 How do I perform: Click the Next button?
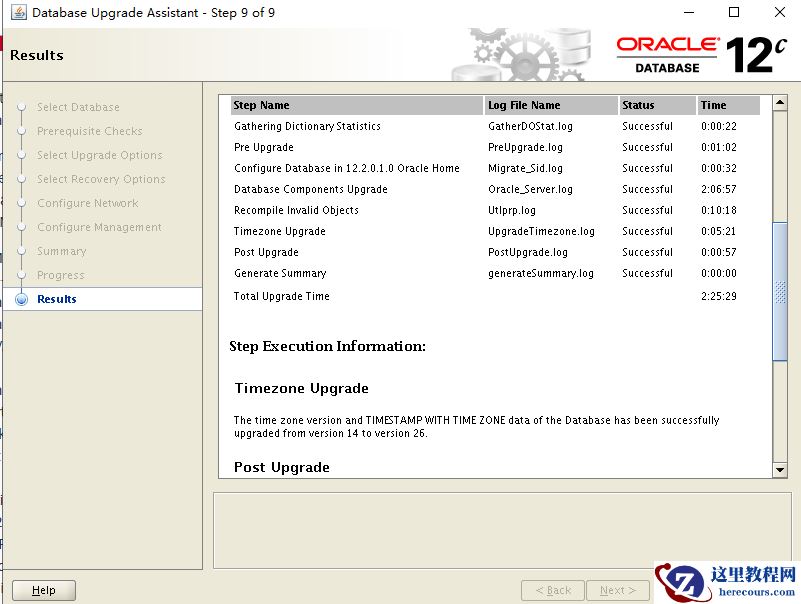[618, 590]
